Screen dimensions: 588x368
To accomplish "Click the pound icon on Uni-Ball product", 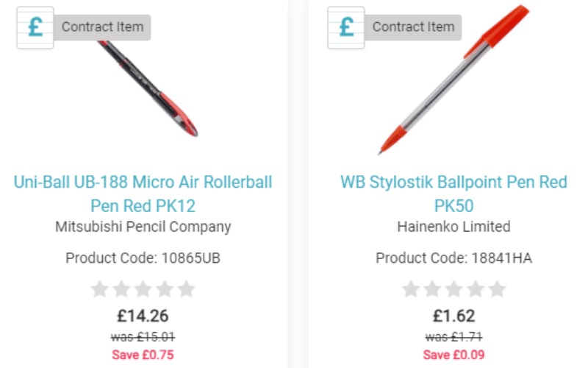I will [35, 27].
